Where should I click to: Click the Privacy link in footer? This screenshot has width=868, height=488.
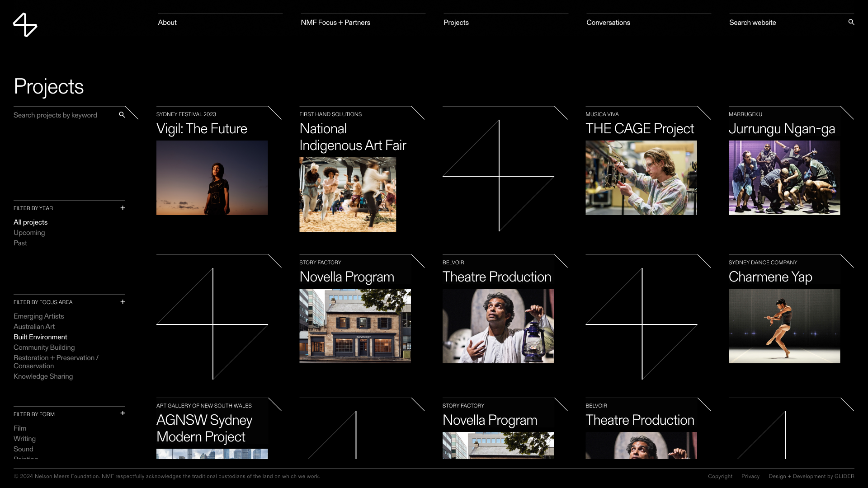[750, 476]
